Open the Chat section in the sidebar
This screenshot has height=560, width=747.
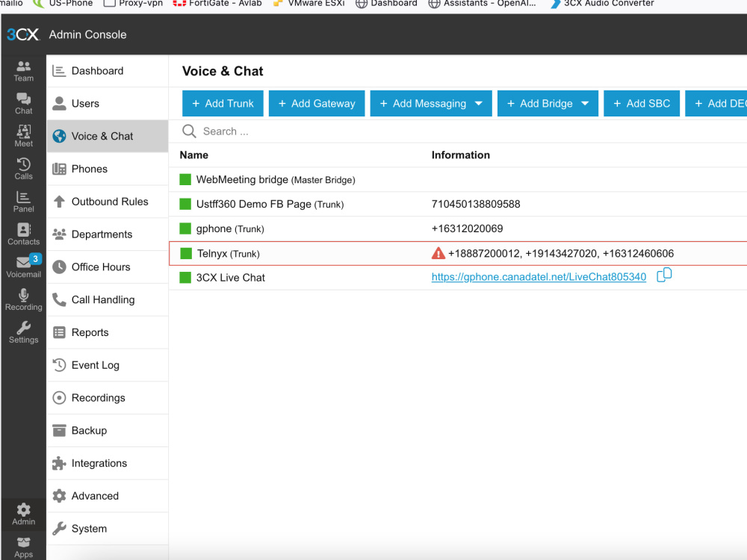click(23, 104)
